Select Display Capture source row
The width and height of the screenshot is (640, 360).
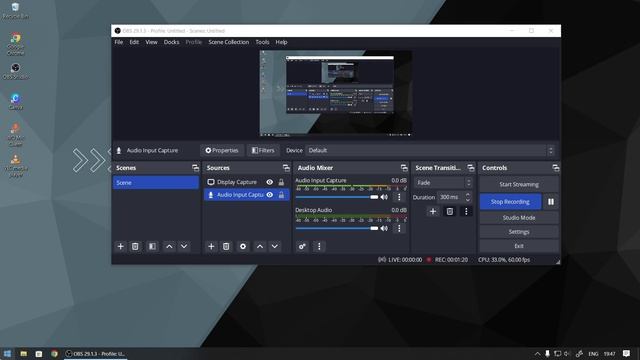pyautogui.click(x=247, y=182)
